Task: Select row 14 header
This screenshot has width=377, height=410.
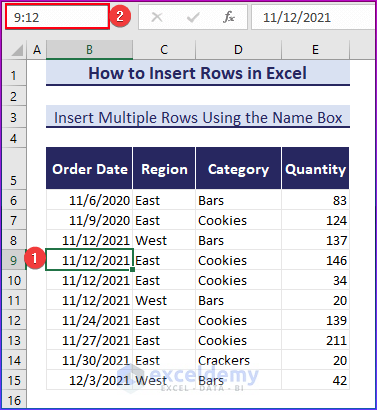Action: point(14,360)
